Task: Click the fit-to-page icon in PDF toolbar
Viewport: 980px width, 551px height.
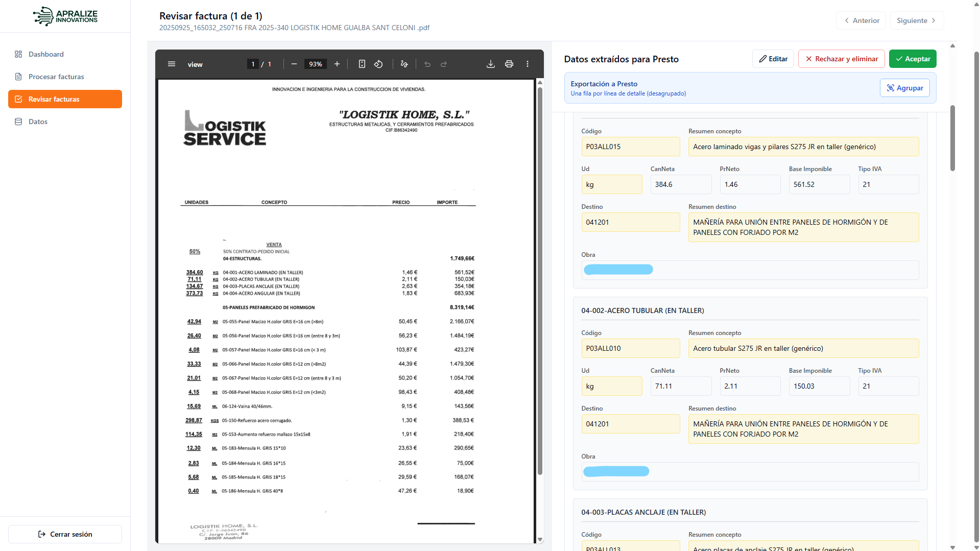Action: click(x=362, y=64)
